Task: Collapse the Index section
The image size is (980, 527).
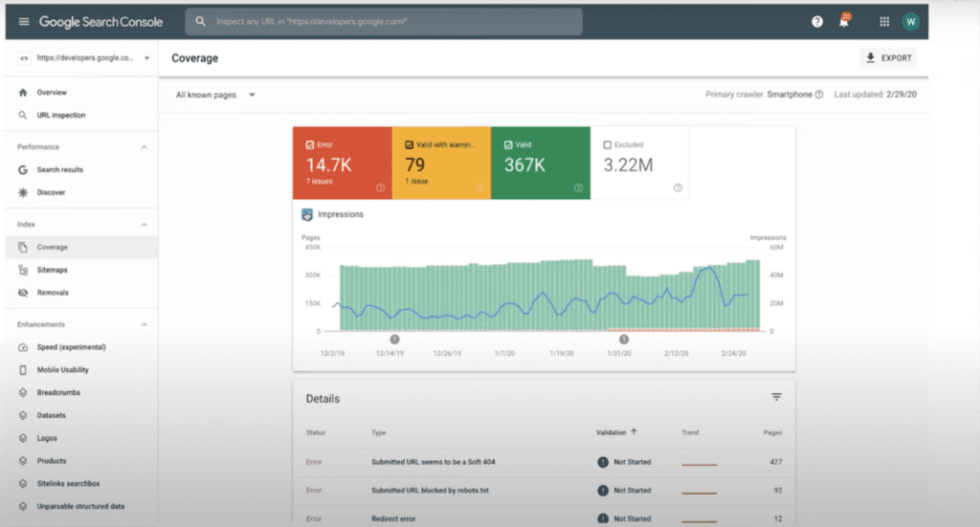Action: click(144, 225)
